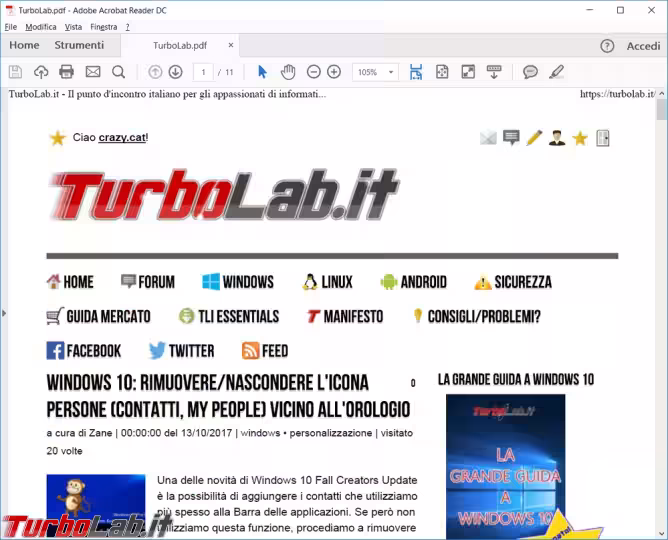This screenshot has width=668, height=540.
Task: Open the File menu
Action: click(x=11, y=27)
